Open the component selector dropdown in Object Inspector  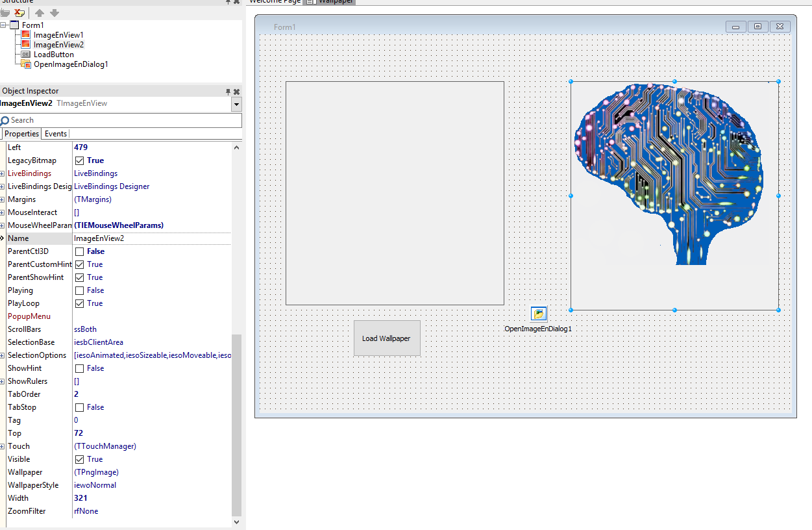(236, 105)
